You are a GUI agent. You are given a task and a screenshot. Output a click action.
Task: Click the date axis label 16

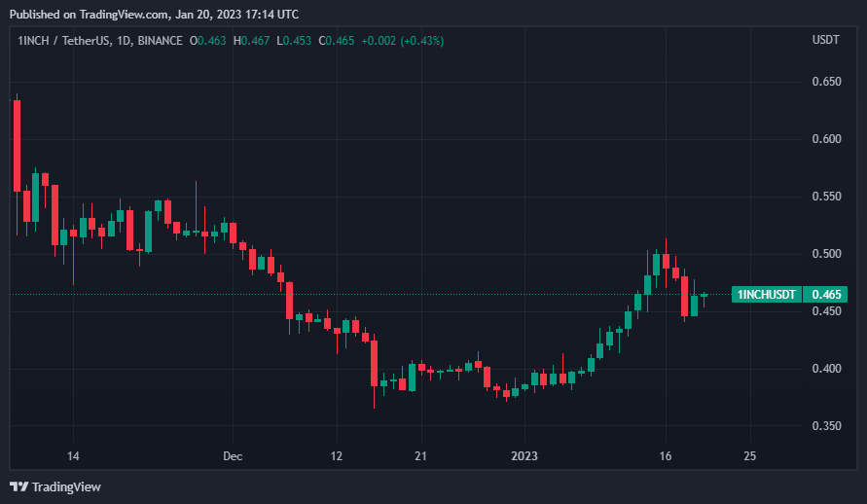point(666,456)
